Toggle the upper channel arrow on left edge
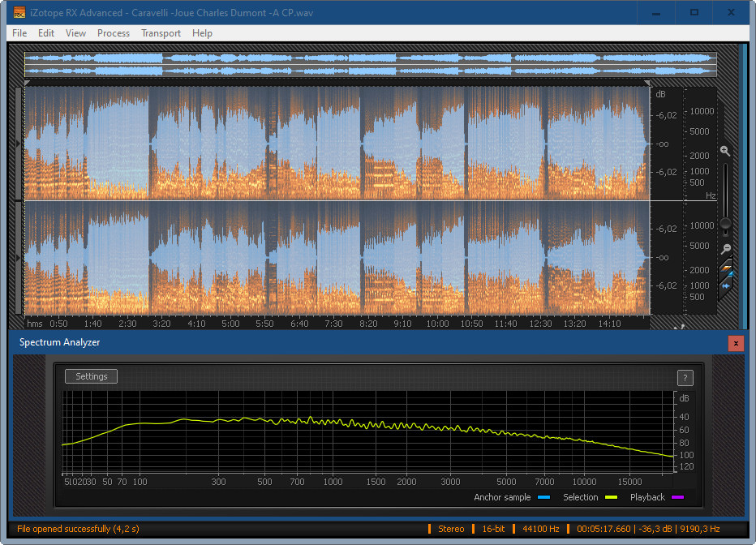This screenshot has height=545, width=756. [19, 144]
